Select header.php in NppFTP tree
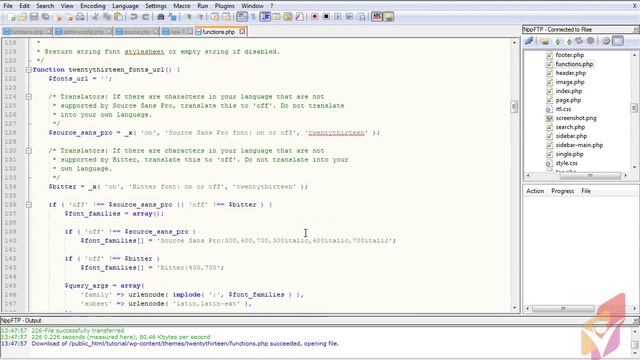640x360 pixels. [x=571, y=73]
